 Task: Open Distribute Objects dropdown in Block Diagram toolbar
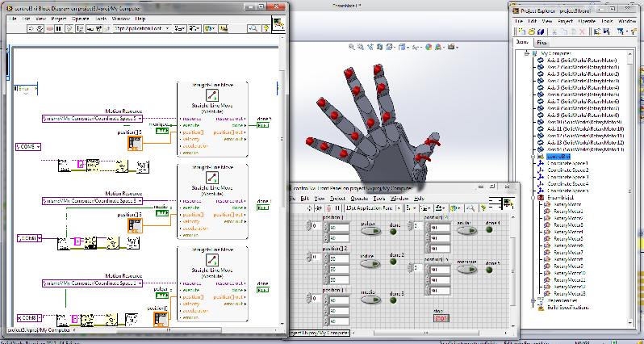194,28
